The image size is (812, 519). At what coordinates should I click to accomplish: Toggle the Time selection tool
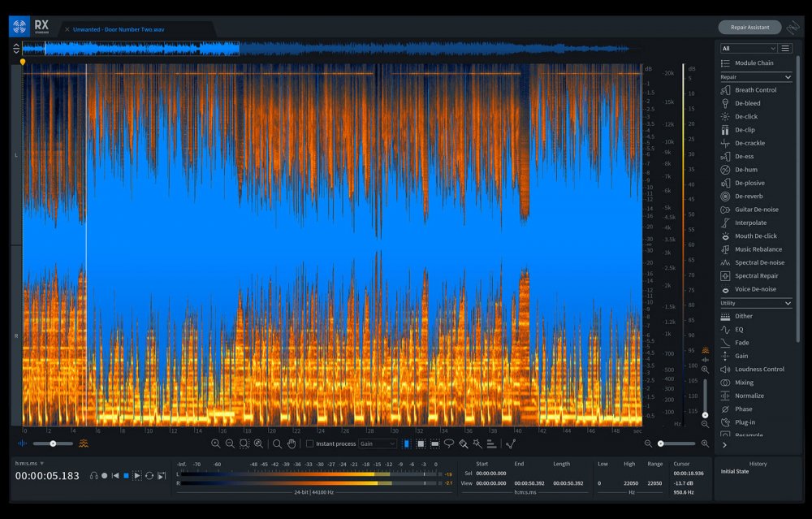coord(407,444)
